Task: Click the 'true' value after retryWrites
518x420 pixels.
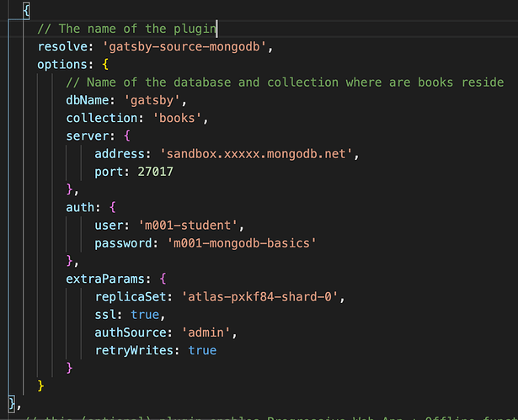Action: pyautogui.click(x=201, y=350)
